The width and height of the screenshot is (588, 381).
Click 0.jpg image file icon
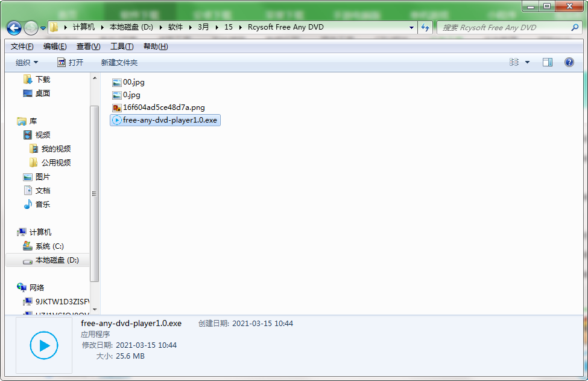tap(117, 95)
